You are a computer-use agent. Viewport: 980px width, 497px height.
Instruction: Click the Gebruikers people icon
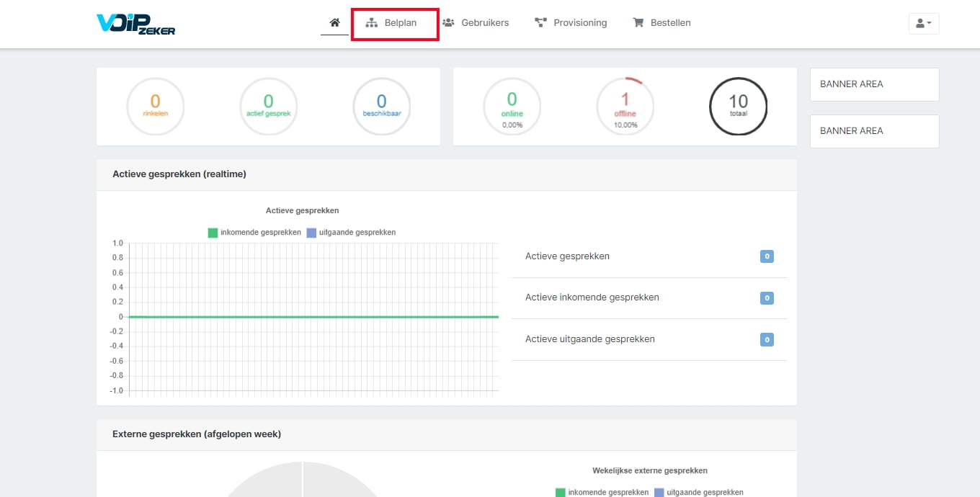click(448, 23)
